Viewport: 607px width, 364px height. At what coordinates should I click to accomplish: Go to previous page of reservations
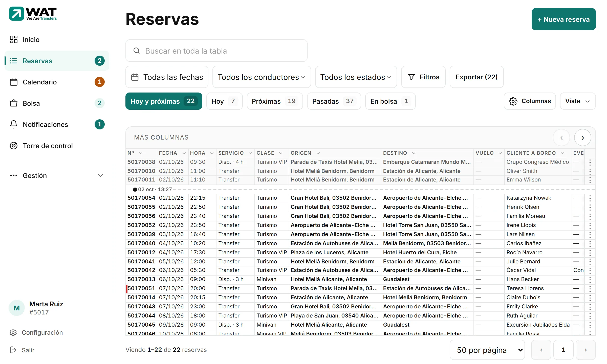coord(541,350)
